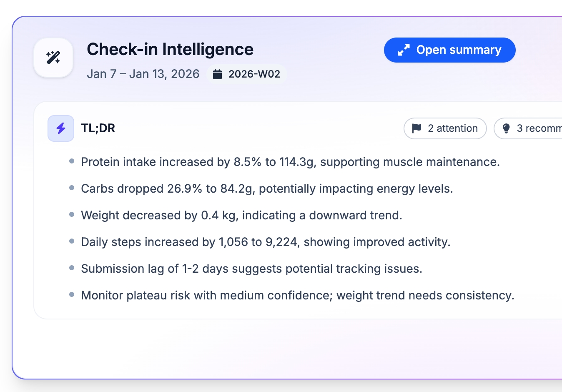Image resolution: width=562 pixels, height=392 pixels.
Task: Click the TL;DR section title
Action: [x=98, y=128]
